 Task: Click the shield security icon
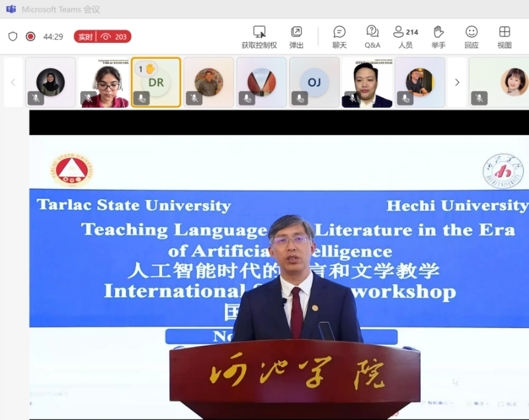tap(13, 36)
